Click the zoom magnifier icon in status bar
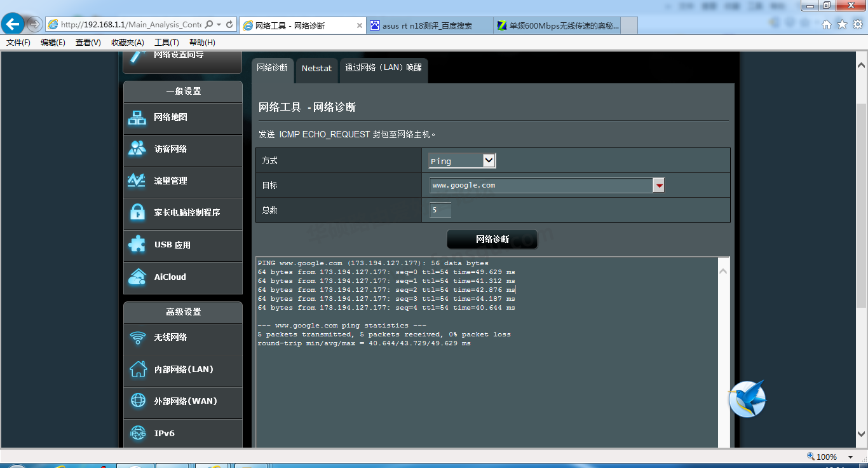The image size is (868, 468). click(x=811, y=457)
